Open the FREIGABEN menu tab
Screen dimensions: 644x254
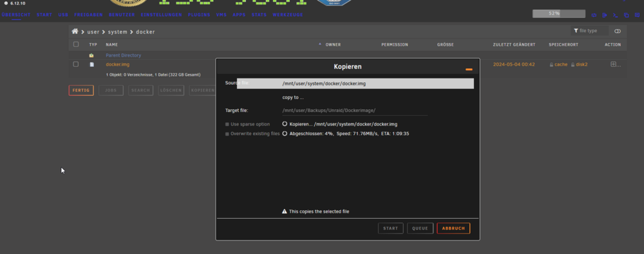tap(89, 15)
